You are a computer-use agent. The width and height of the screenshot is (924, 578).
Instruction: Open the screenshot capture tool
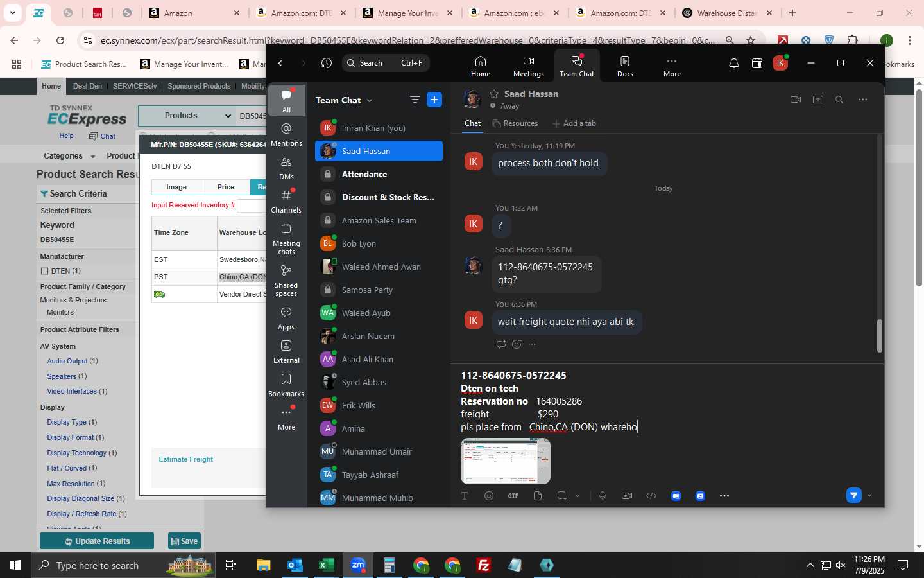click(x=562, y=496)
